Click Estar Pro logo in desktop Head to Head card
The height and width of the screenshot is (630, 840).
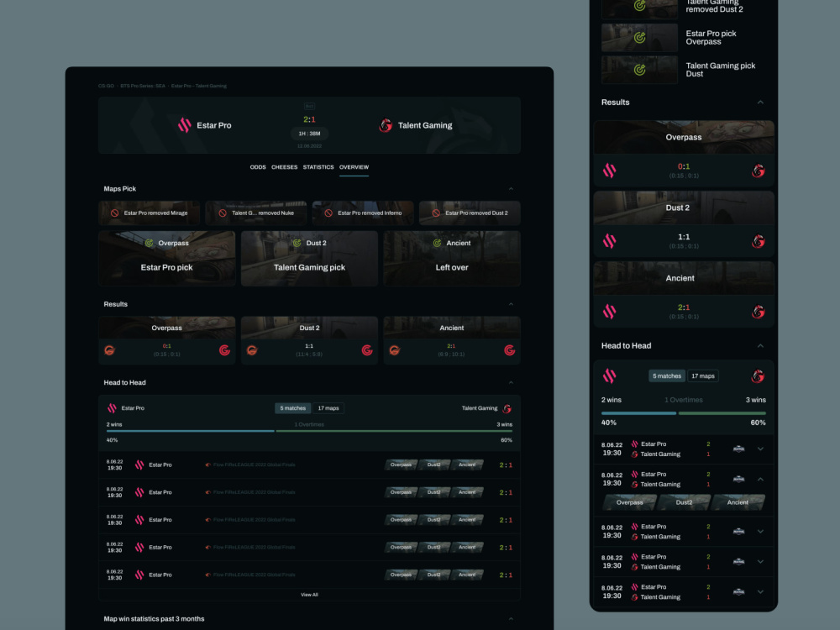[x=112, y=408]
